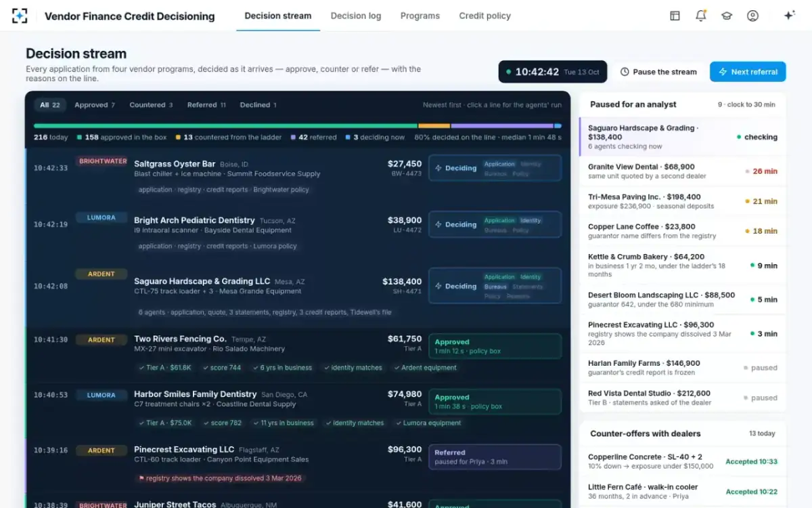Open the learning graduation cap icon
This screenshot has height=508, width=812.
(x=727, y=16)
